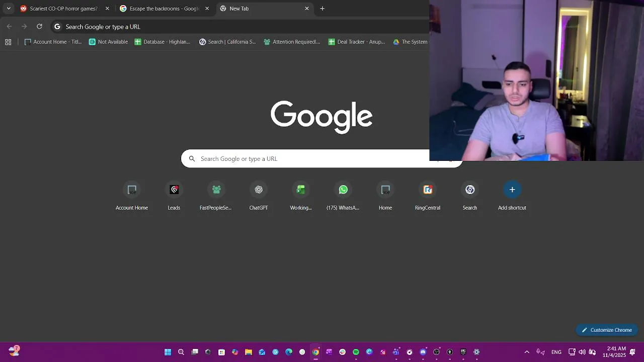Open the Account Home shortcut tile
The image size is (644, 362).
pos(132,196)
